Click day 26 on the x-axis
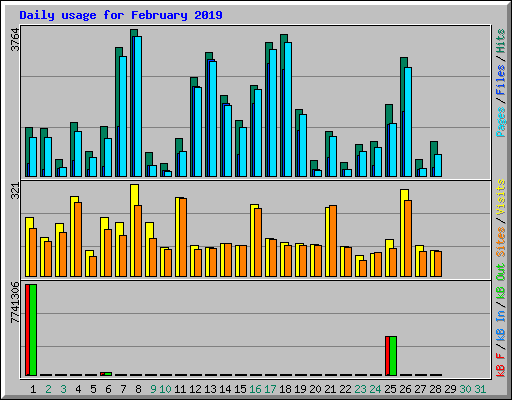The width and height of the screenshot is (512, 400). point(405,389)
